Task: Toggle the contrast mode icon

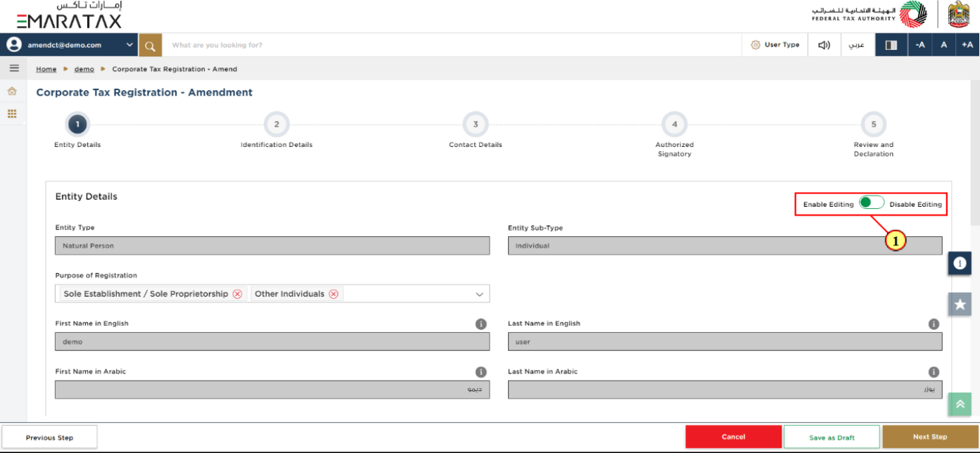Action: 891,45
